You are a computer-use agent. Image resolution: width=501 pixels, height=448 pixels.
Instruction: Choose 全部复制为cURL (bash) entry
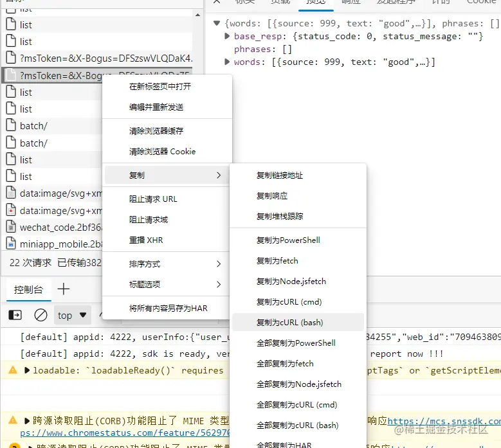pos(298,426)
